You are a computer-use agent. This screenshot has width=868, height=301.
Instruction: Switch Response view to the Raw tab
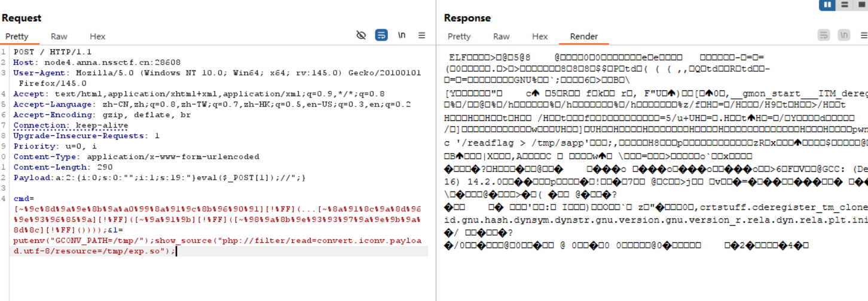coord(502,37)
